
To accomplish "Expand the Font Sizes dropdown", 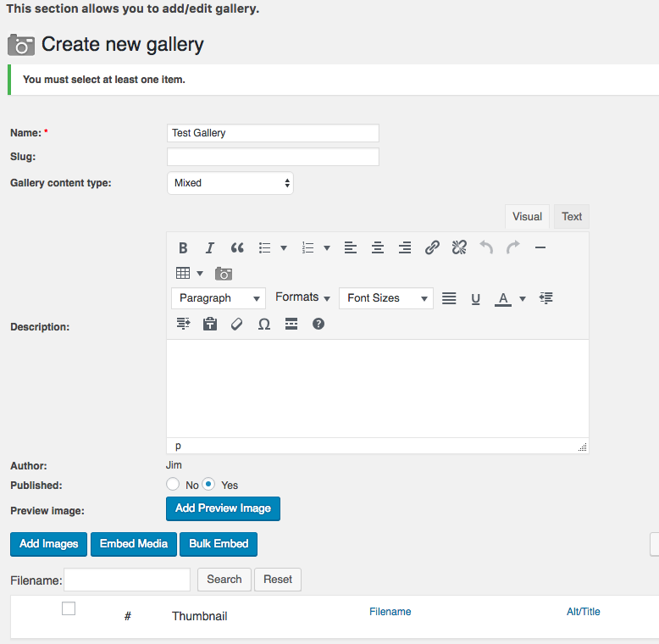I will tap(386, 298).
